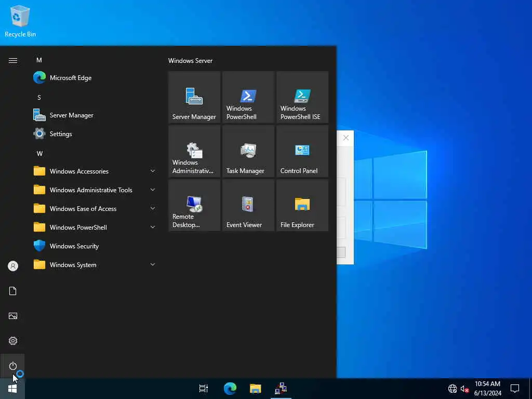Open Windows Security app
This screenshot has height=399, width=532.
pos(95,246)
